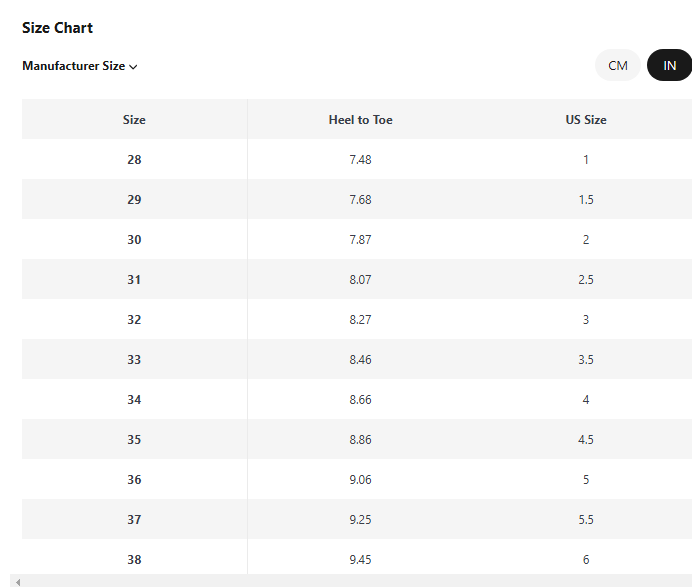This screenshot has height=587, width=692.
Task: Click the 9.25 heel to toe value
Action: tap(360, 520)
